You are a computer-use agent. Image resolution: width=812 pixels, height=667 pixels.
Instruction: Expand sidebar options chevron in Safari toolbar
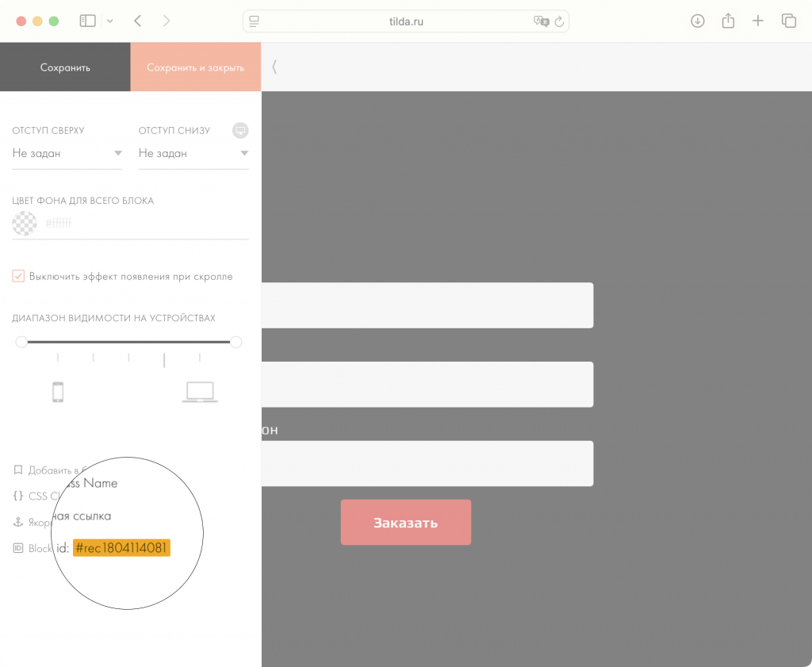point(110,21)
